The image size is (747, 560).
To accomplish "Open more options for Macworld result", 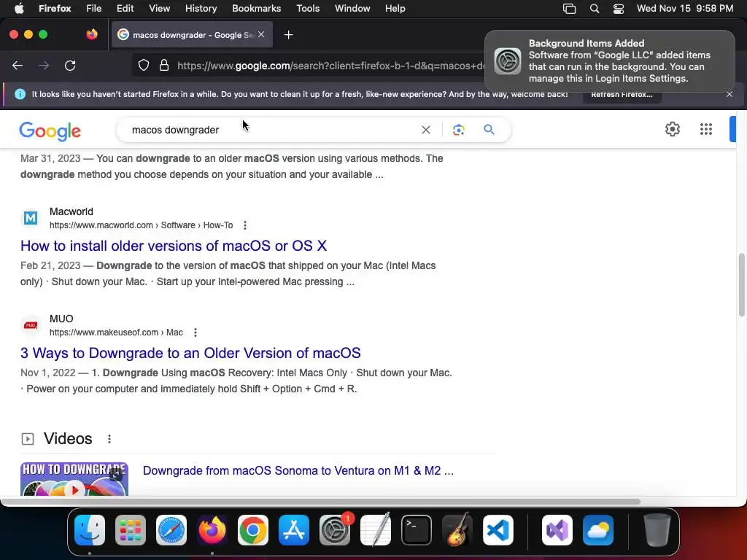I will pos(245,225).
